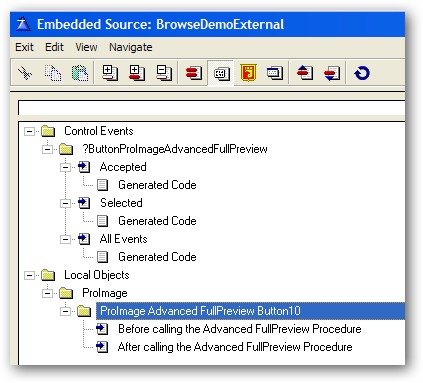The width and height of the screenshot is (423, 383).
Task: Click the yellow and red shield toolbar icon
Action: pos(248,73)
